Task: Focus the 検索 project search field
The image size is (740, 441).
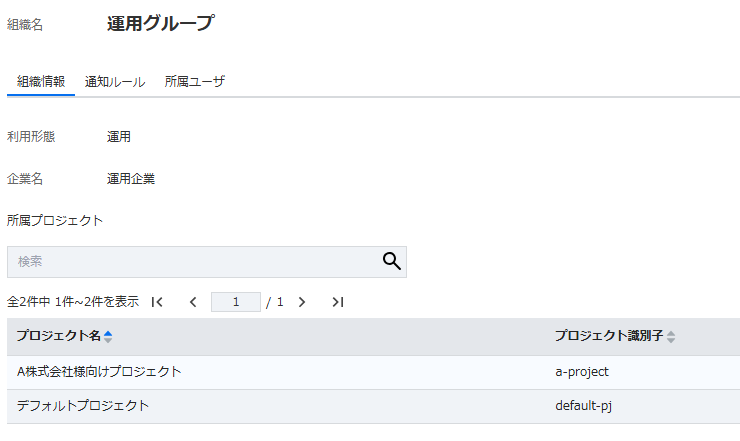Action: point(190,261)
